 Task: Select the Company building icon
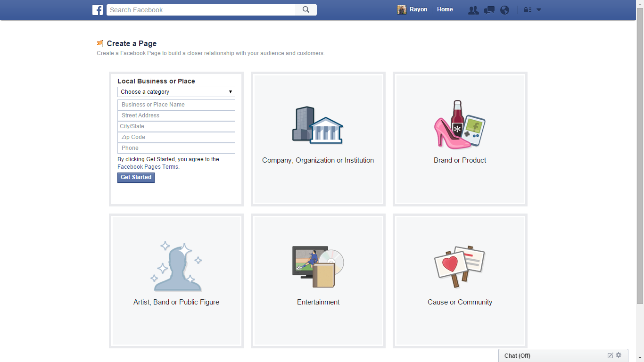(318, 125)
